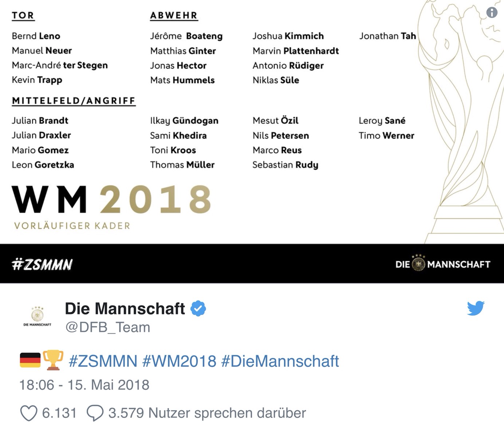Click the World Cup trophy illustration
This screenshot has height=431, width=504.
462,120
